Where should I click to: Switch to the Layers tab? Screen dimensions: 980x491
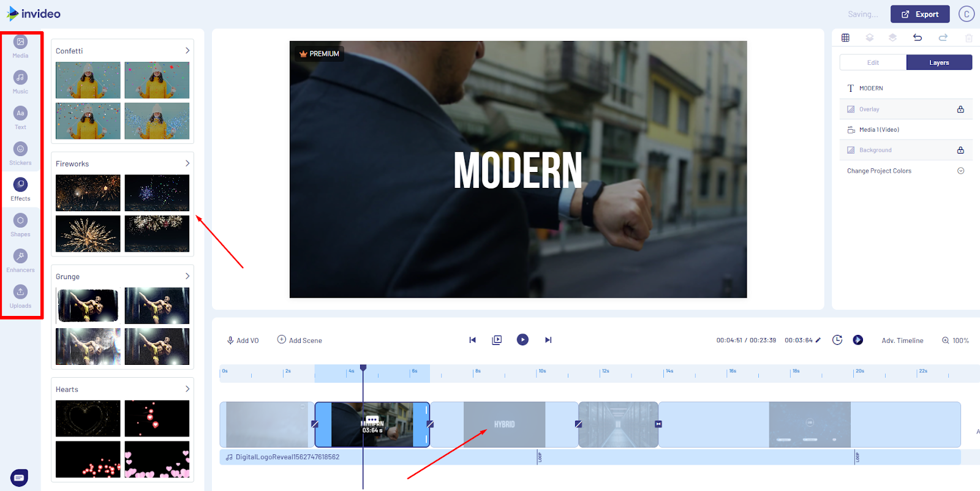pyautogui.click(x=939, y=62)
